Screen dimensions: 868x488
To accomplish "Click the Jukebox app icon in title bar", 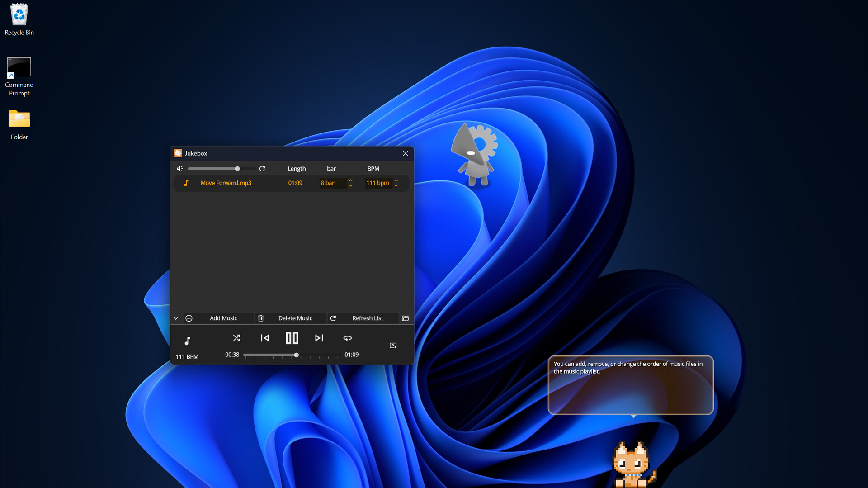I will (x=178, y=153).
